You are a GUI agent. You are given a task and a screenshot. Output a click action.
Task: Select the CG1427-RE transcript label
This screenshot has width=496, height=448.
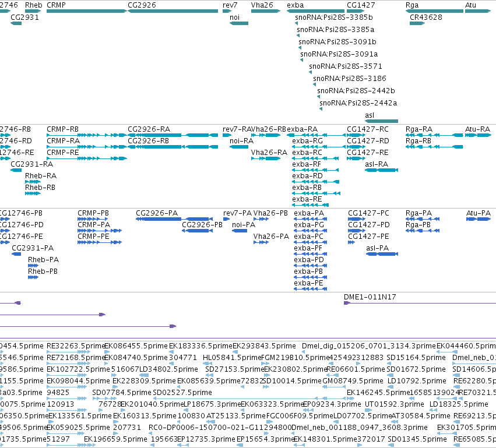(x=368, y=153)
